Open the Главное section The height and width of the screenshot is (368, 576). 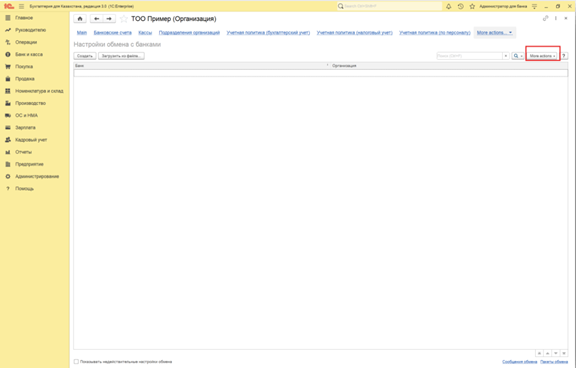pyautogui.click(x=24, y=18)
